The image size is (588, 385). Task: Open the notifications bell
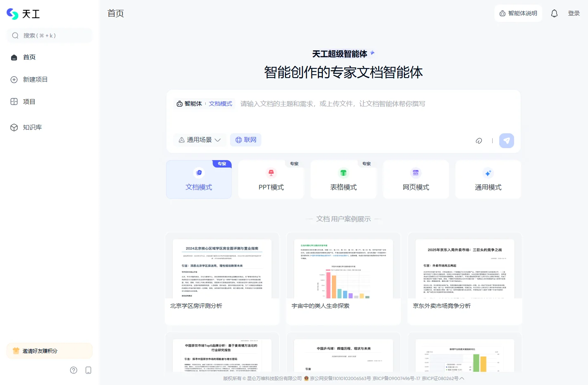(x=554, y=13)
